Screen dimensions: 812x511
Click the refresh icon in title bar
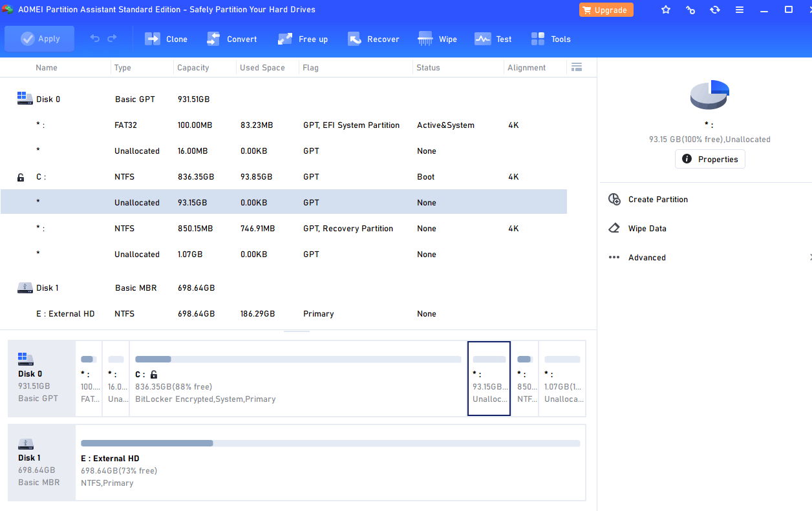(715, 10)
